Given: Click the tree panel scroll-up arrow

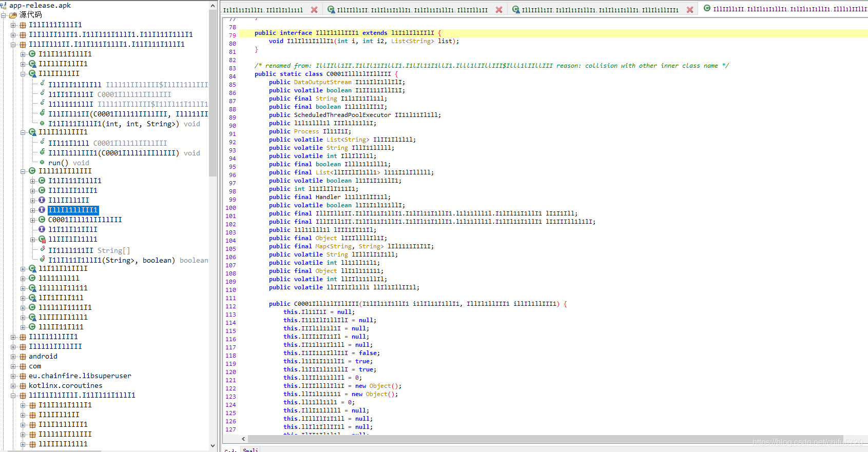Looking at the screenshot, I should (213, 6).
